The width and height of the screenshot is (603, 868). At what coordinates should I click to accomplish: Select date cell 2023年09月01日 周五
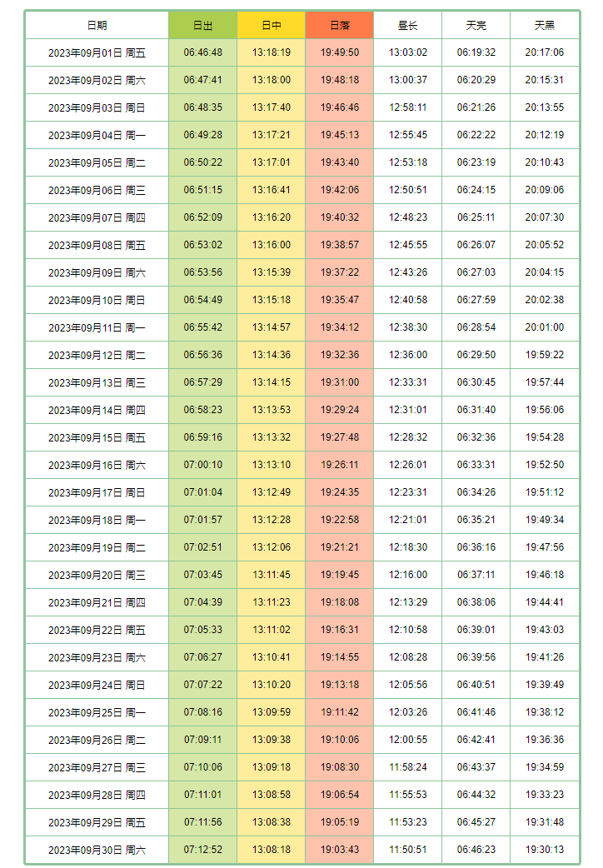[x=97, y=53]
